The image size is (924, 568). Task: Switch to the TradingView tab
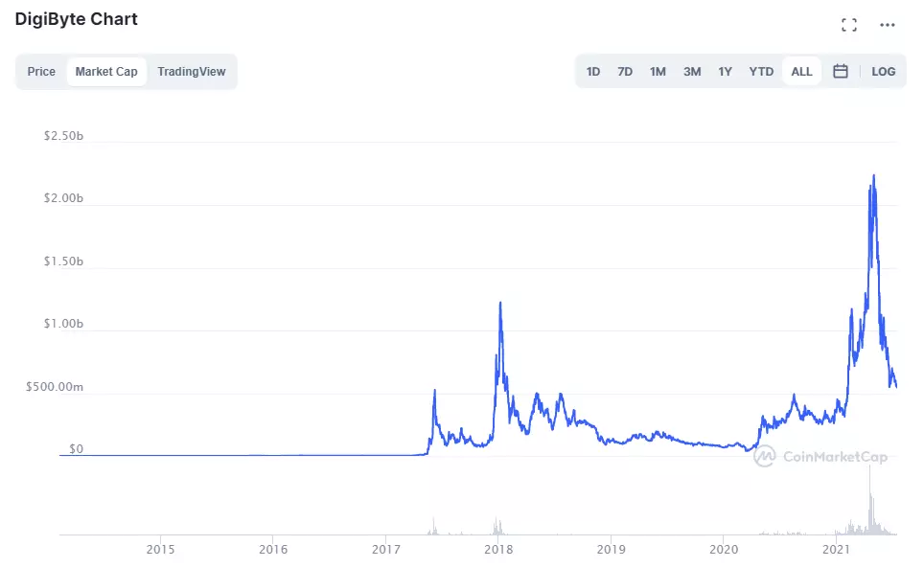pyautogui.click(x=192, y=71)
